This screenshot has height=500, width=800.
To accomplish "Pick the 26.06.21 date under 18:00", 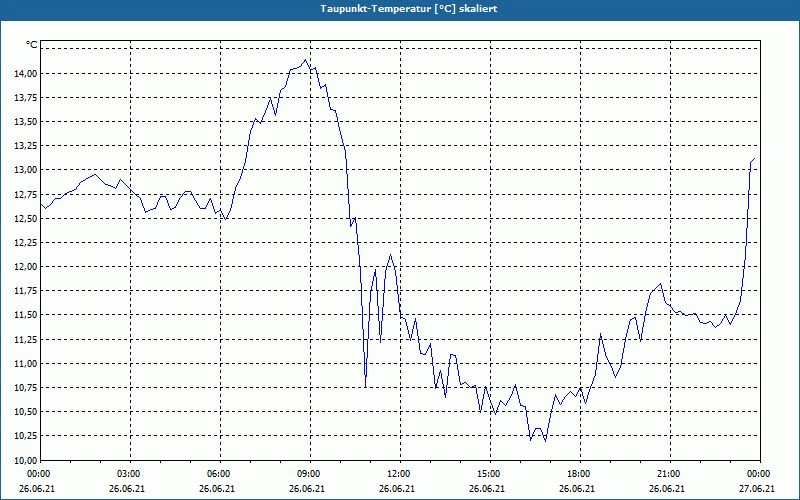I will coord(578,489).
